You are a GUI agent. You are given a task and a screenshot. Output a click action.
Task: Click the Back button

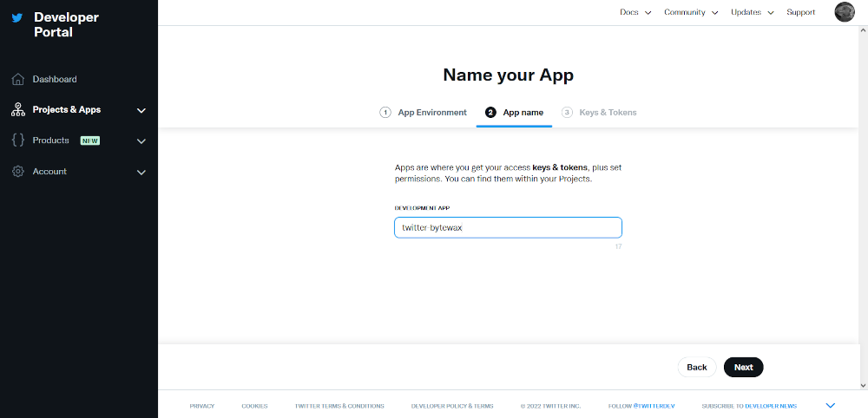[697, 367]
